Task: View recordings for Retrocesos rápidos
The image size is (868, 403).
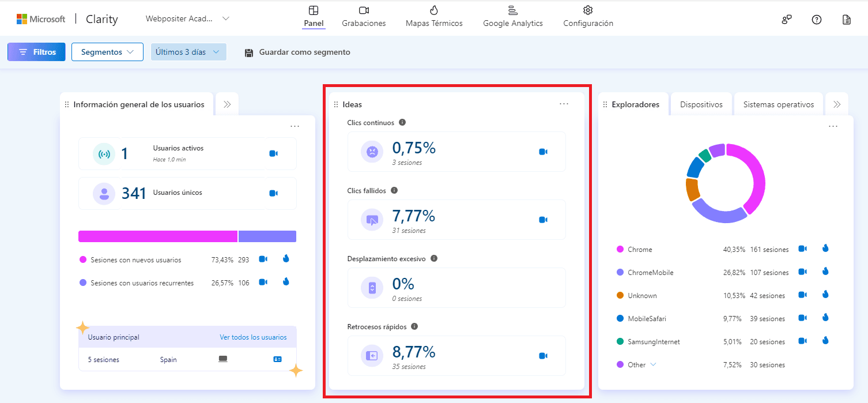Action: pos(542,356)
